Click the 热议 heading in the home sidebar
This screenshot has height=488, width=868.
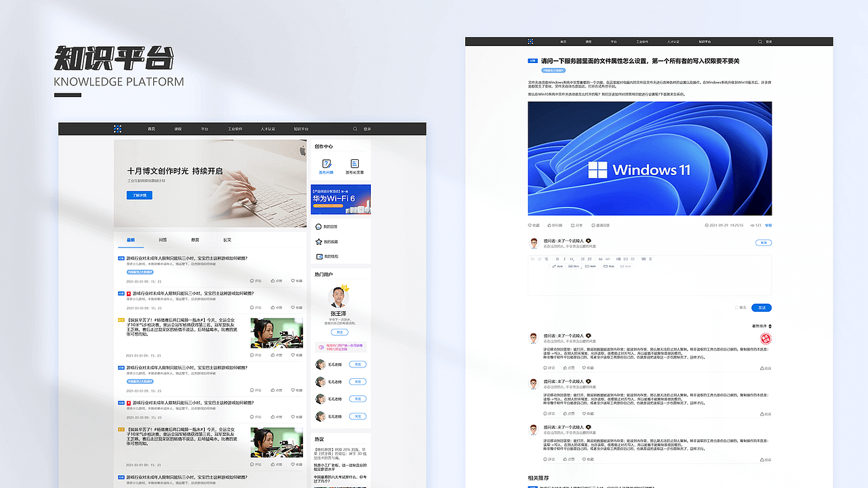coord(319,439)
